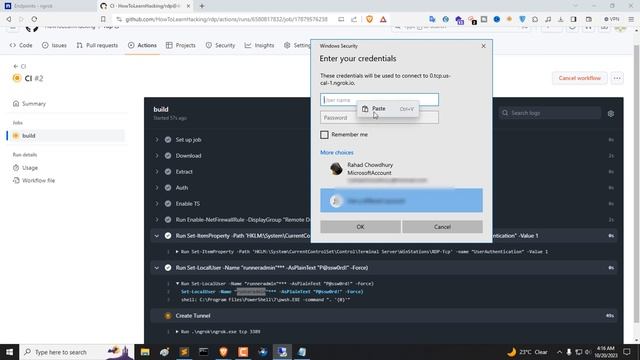
Task: Open the Projects tab
Action: [x=181, y=45]
